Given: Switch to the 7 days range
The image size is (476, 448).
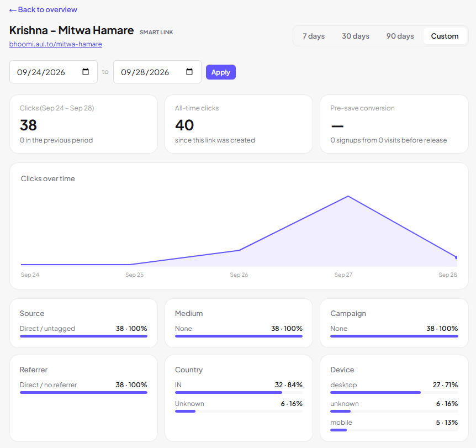Looking at the screenshot, I should tap(314, 36).
